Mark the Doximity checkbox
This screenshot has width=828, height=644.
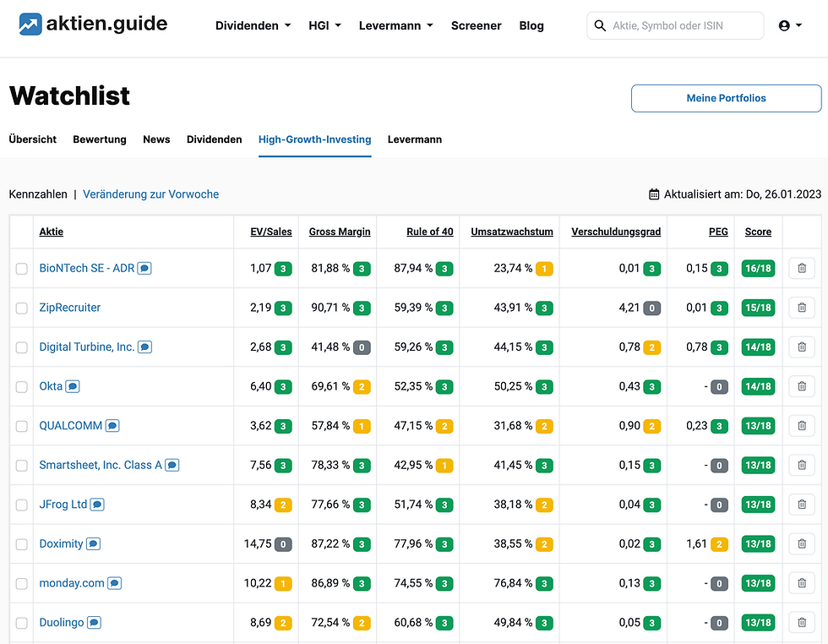click(22, 544)
